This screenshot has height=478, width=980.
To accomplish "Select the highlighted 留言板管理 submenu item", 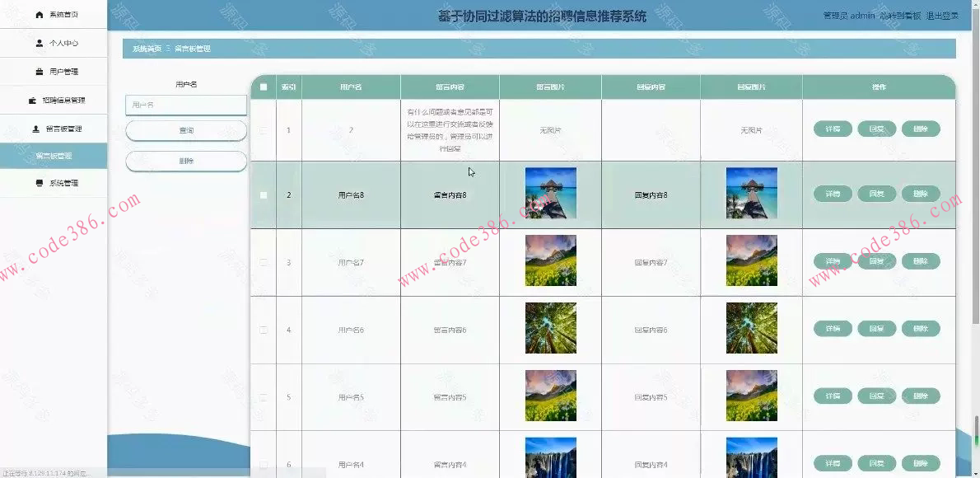I will tap(54, 155).
